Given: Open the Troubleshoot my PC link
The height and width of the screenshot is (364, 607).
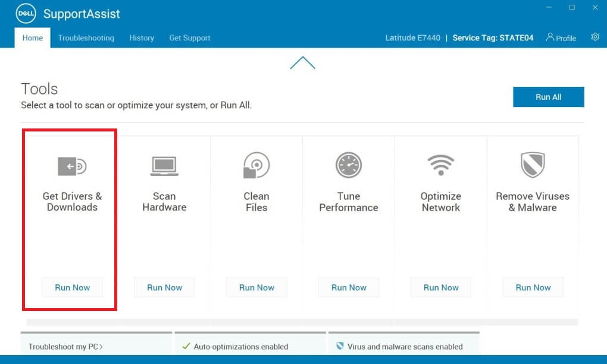Looking at the screenshot, I should [65, 347].
